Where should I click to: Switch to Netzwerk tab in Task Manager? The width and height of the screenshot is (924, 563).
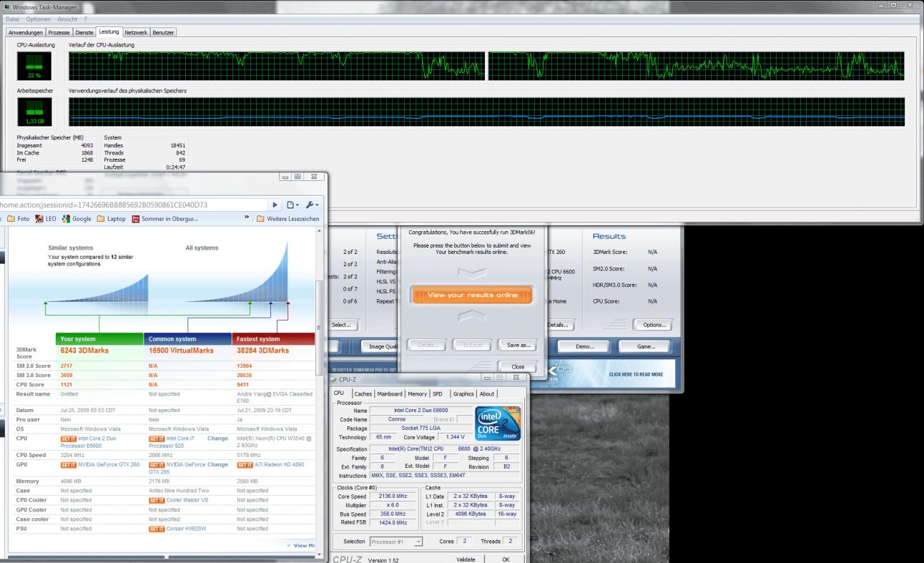pyautogui.click(x=135, y=32)
